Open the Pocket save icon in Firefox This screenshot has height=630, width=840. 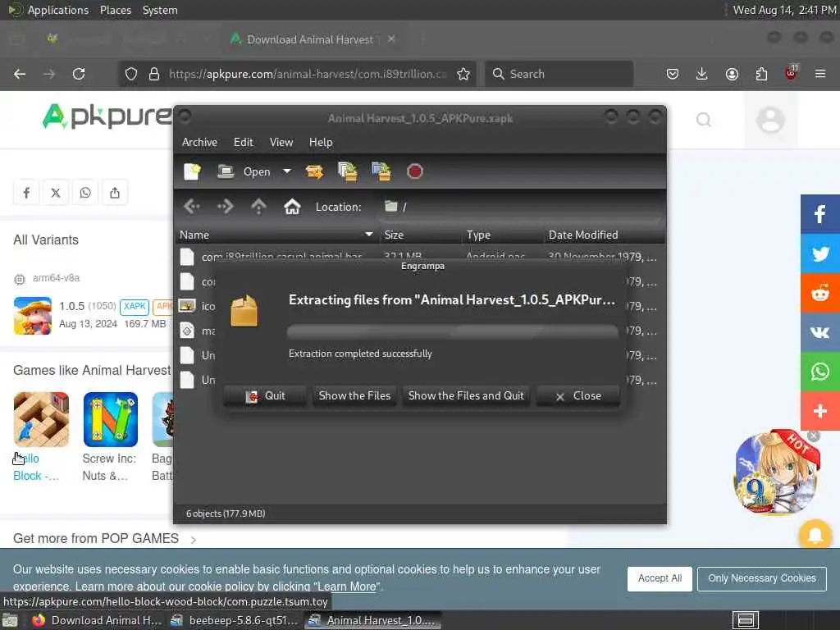(x=673, y=74)
